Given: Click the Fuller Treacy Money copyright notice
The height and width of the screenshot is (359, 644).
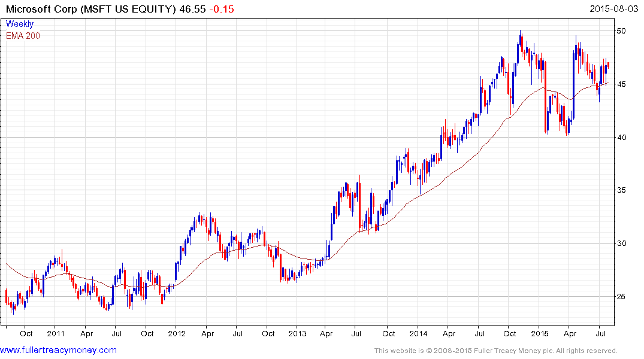Looking at the screenshot, I should coord(495,351).
